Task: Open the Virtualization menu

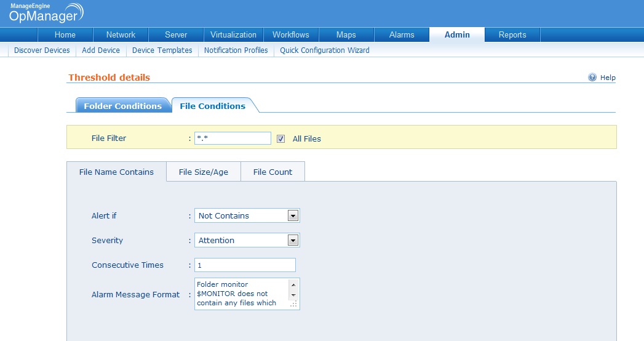Action: pyautogui.click(x=233, y=35)
